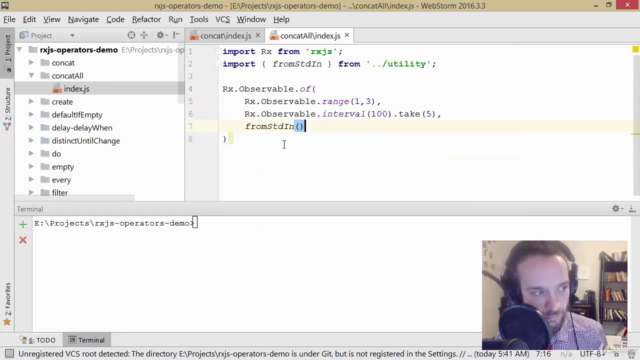Open the Tools menu
Image resolution: width=640 pixels, height=360 pixels.
199,19
